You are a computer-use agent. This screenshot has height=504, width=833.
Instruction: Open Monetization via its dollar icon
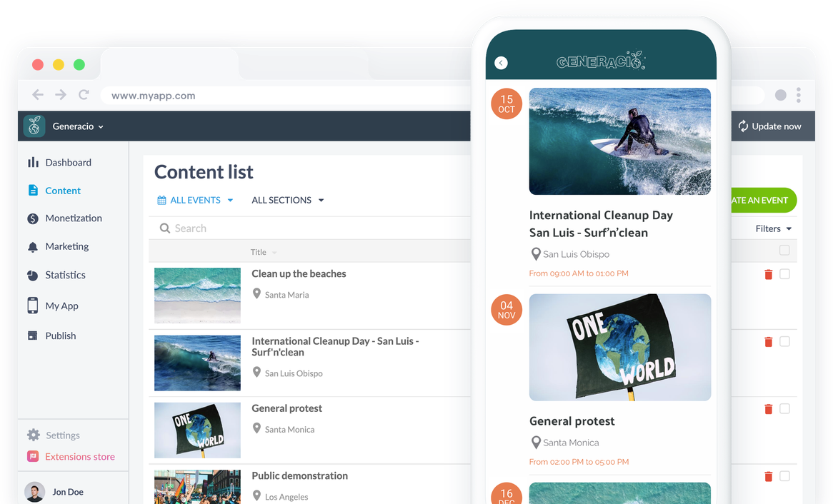coord(33,218)
